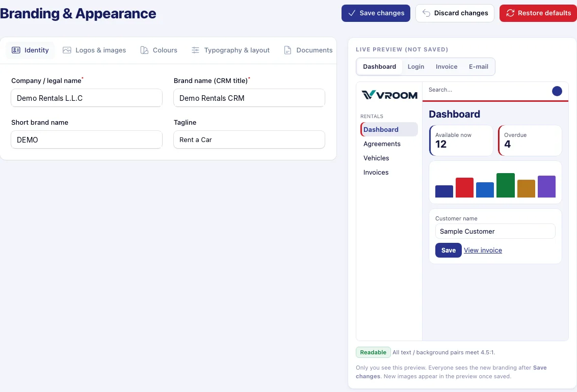Select Invoices in preview sidebar

click(389, 172)
